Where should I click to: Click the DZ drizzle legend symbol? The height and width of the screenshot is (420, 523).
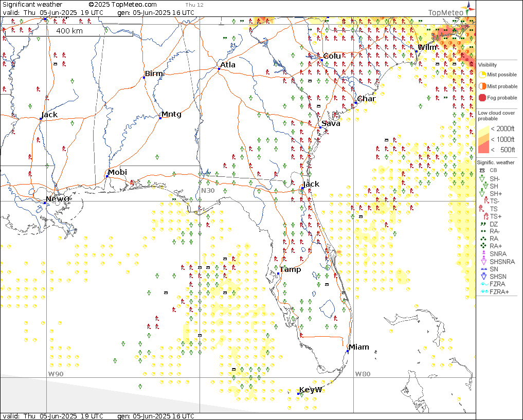(483, 224)
